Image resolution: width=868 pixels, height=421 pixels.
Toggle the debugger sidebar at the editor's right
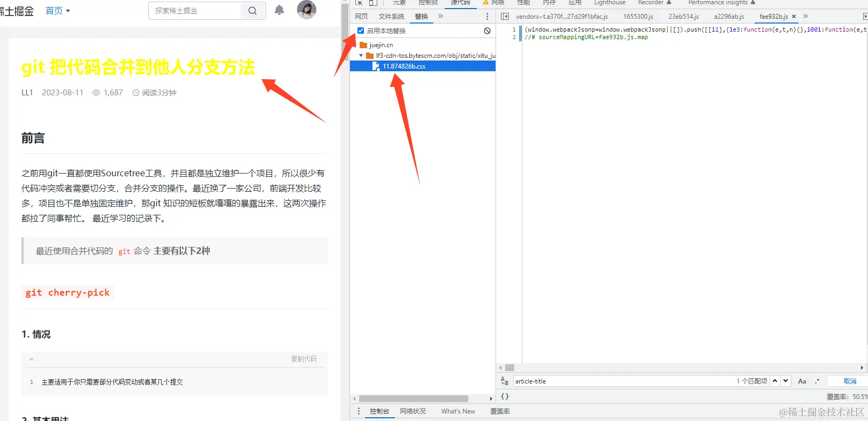(865, 17)
